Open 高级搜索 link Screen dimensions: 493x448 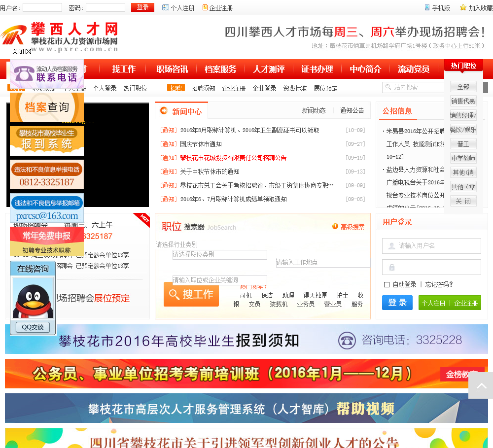(x=352, y=227)
